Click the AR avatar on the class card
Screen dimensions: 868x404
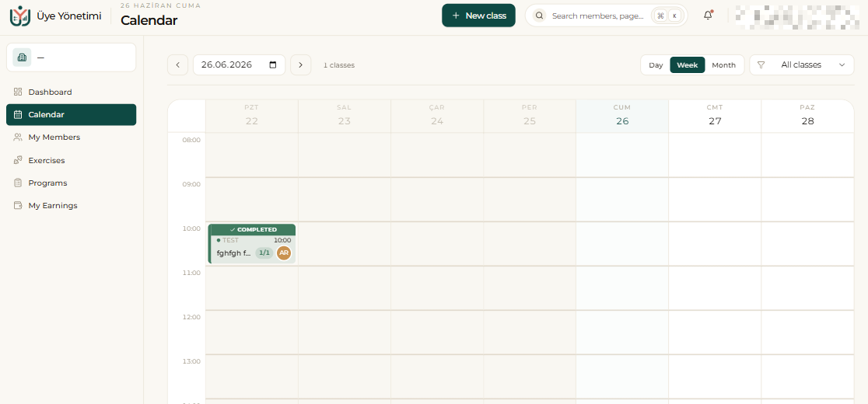pyautogui.click(x=284, y=253)
